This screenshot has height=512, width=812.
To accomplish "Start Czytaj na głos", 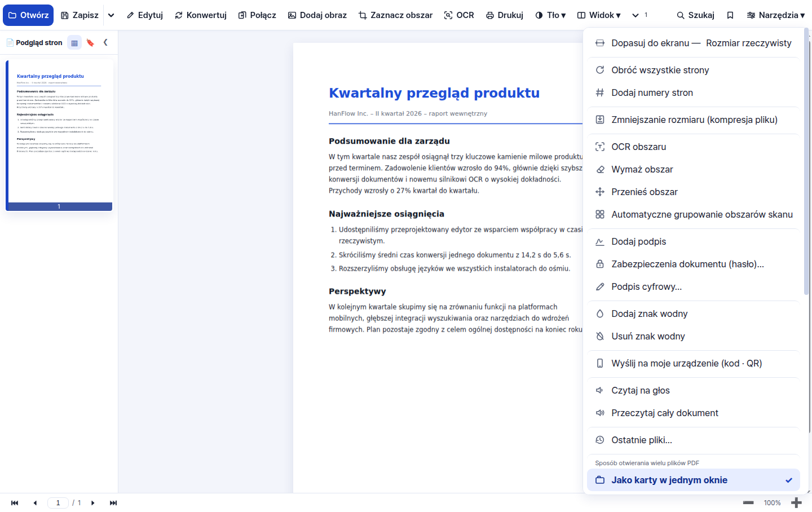I will pos(694,390).
